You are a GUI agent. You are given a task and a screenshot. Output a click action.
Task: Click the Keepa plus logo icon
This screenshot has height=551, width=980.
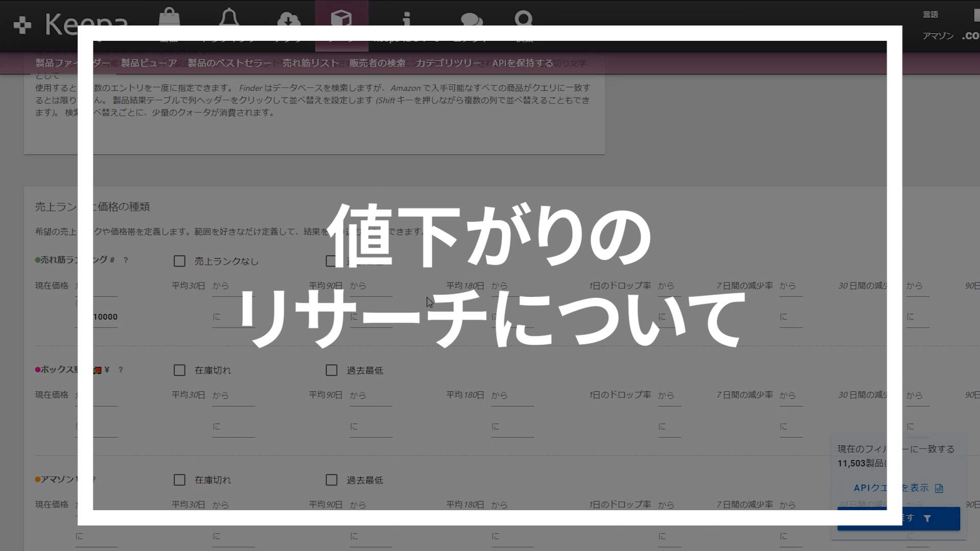pyautogui.click(x=22, y=25)
